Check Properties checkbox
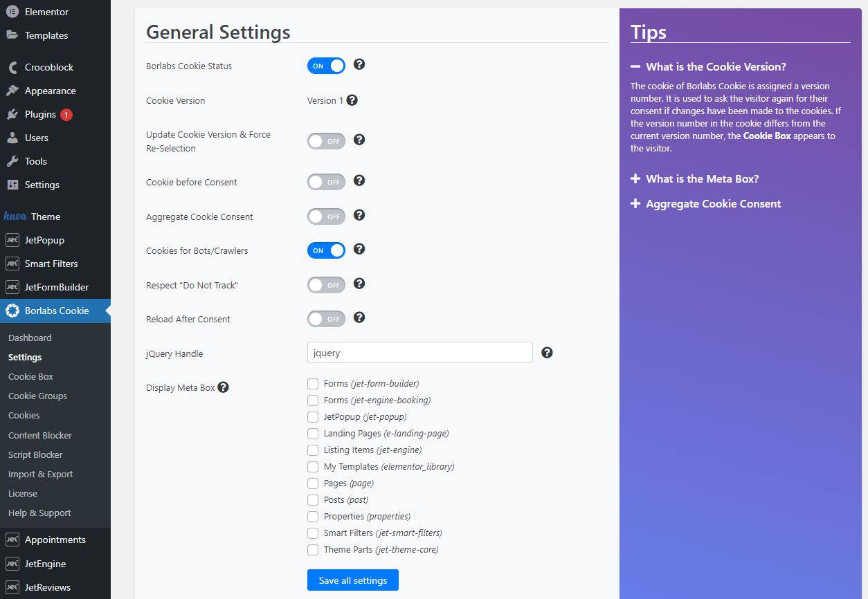 tap(313, 517)
